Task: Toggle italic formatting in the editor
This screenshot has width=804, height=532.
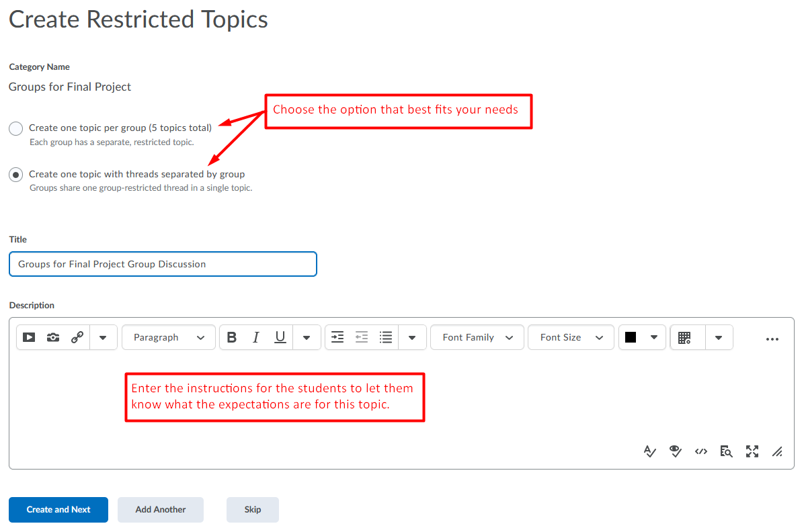Action: point(256,338)
